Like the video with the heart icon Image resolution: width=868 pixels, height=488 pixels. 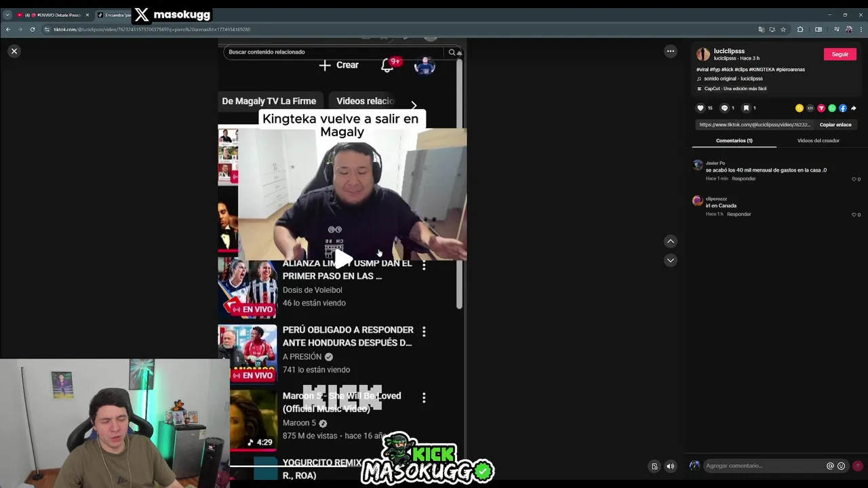[x=701, y=108]
